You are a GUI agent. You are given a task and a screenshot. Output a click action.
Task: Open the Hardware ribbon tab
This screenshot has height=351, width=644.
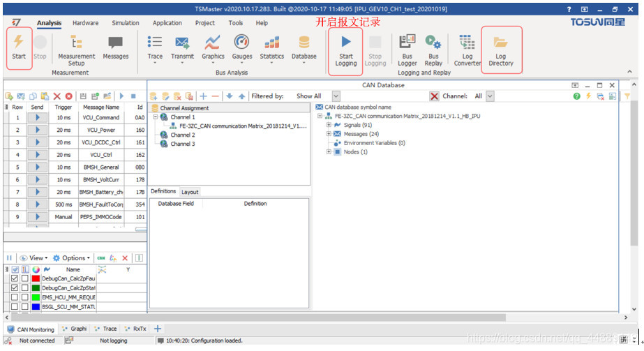click(85, 23)
